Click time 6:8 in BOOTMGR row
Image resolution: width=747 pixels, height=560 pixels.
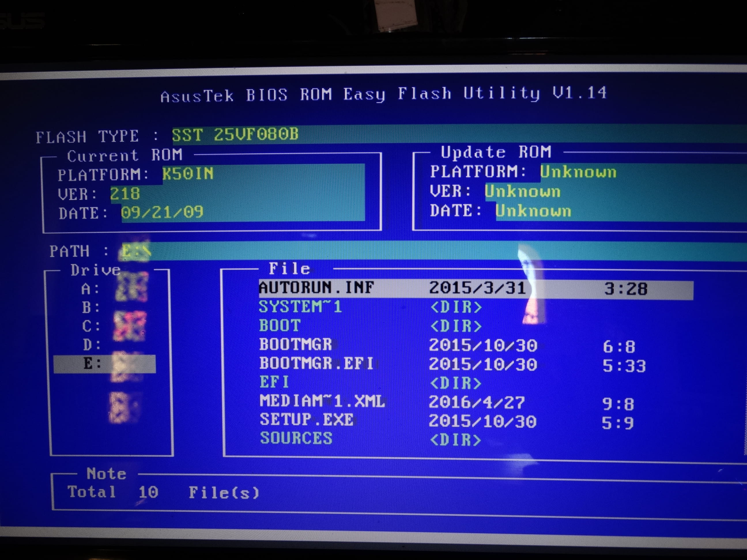[619, 347]
